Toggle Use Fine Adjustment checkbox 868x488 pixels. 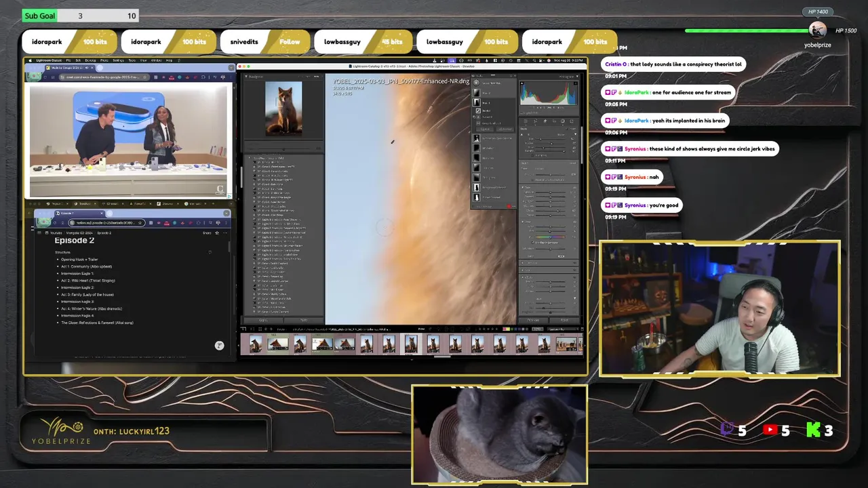click(x=532, y=243)
